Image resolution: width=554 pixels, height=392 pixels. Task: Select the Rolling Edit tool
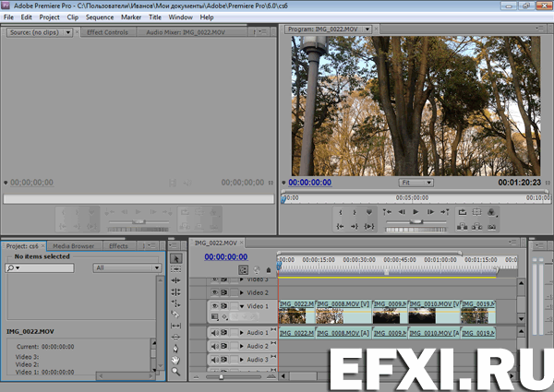[176, 291]
